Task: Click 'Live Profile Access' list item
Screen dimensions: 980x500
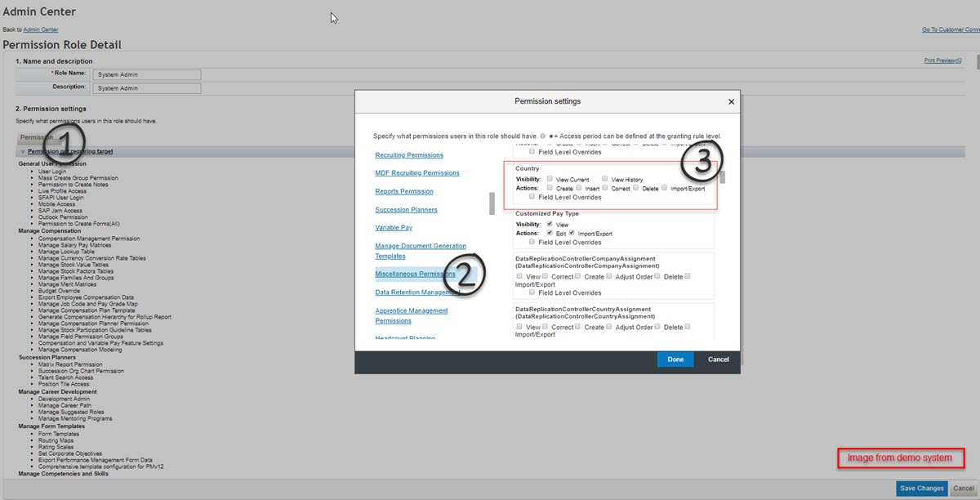Action: tap(62, 191)
